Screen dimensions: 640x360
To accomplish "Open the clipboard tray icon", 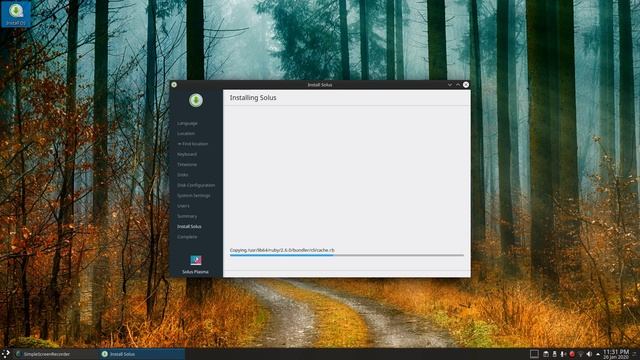I will 546,354.
